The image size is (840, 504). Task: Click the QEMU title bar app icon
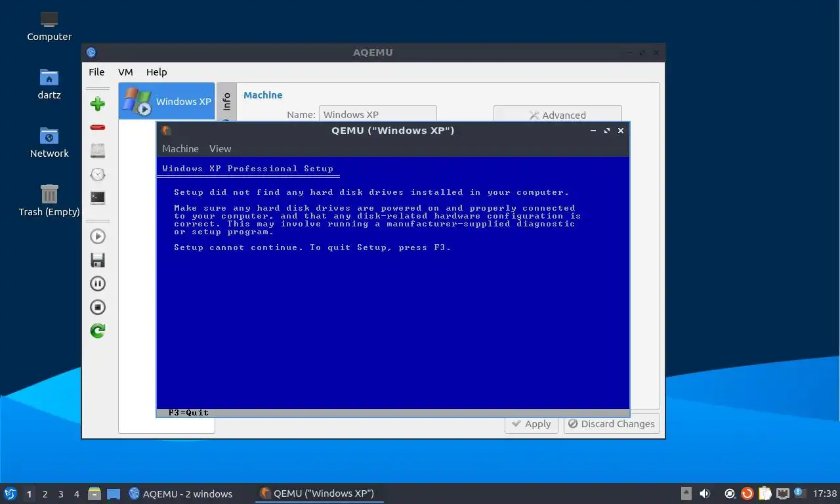point(167,131)
